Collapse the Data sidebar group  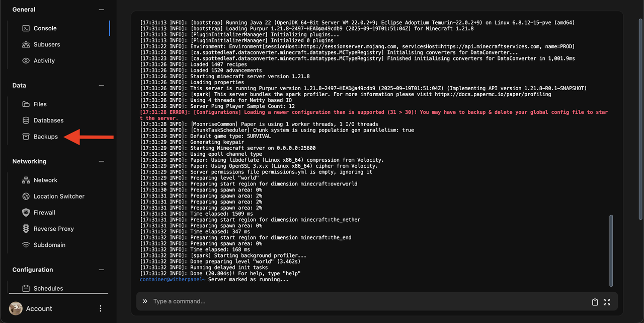[x=101, y=86]
